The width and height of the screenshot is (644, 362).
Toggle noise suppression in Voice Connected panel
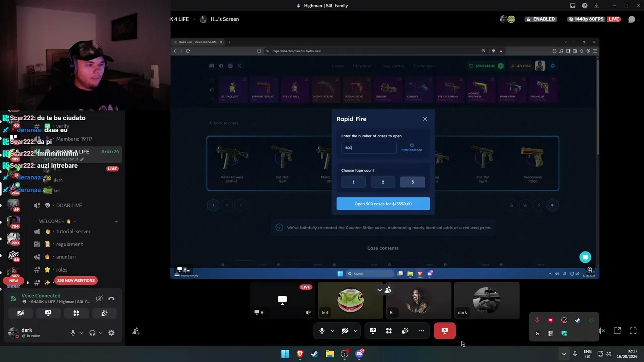(100, 299)
